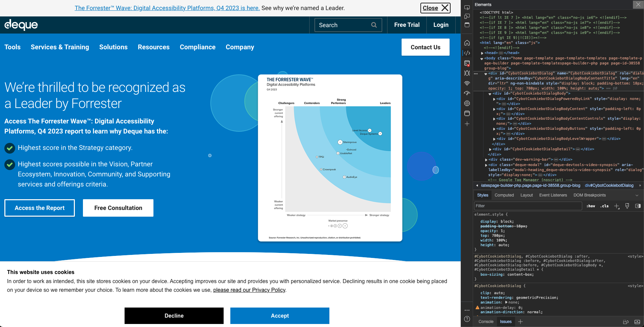
Task: Open Resources navigation menu
Action: 153,47
